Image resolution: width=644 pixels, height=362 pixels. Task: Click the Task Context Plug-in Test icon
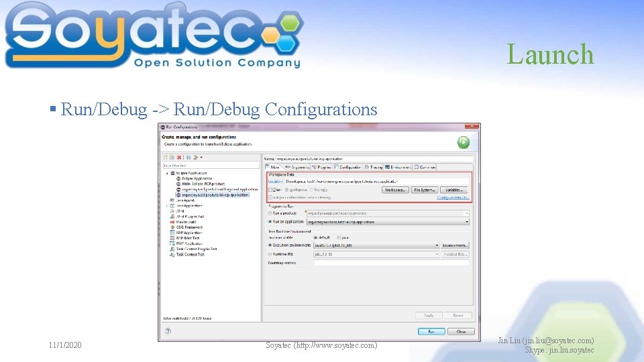pyautogui.click(x=172, y=249)
